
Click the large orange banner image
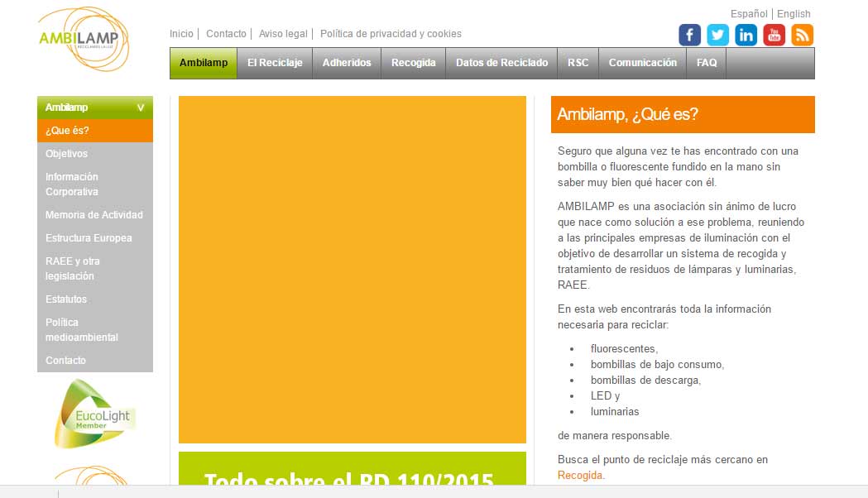(x=352, y=270)
